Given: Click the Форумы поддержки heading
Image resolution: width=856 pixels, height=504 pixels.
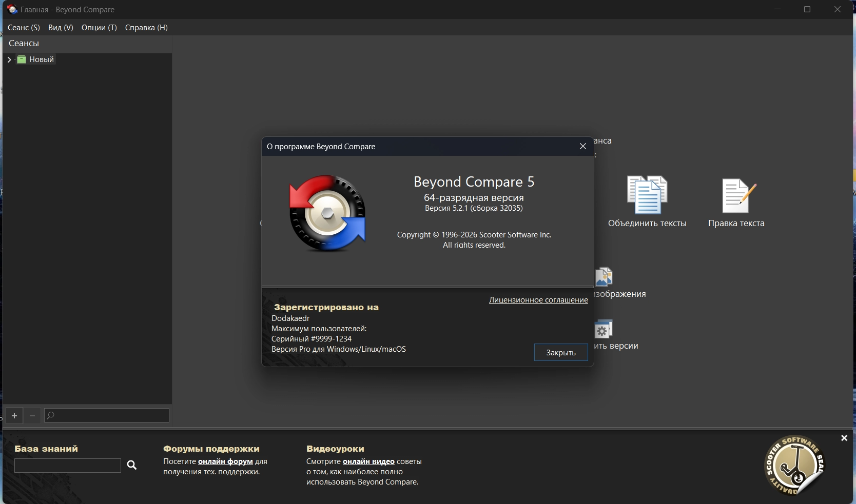Looking at the screenshot, I should pos(211,449).
